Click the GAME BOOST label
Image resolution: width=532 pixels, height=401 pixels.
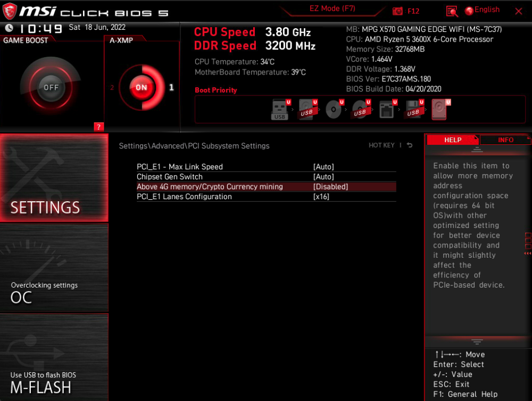[x=26, y=40]
